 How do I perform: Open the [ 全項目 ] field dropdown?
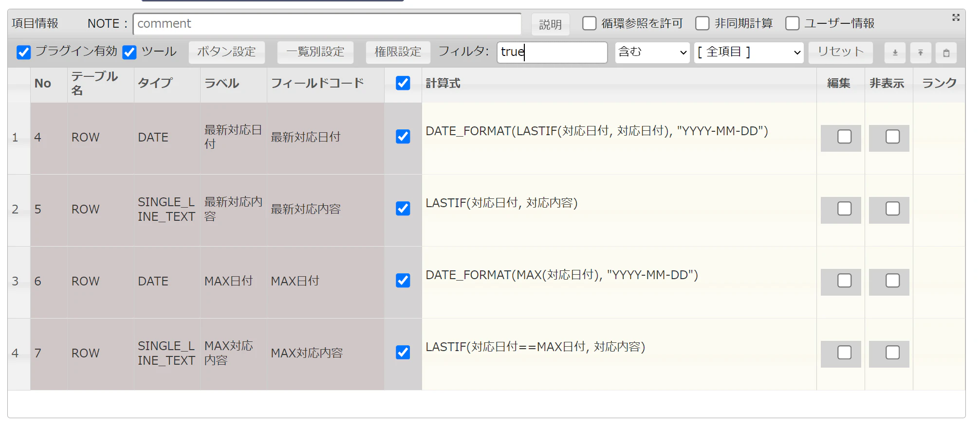(x=749, y=52)
